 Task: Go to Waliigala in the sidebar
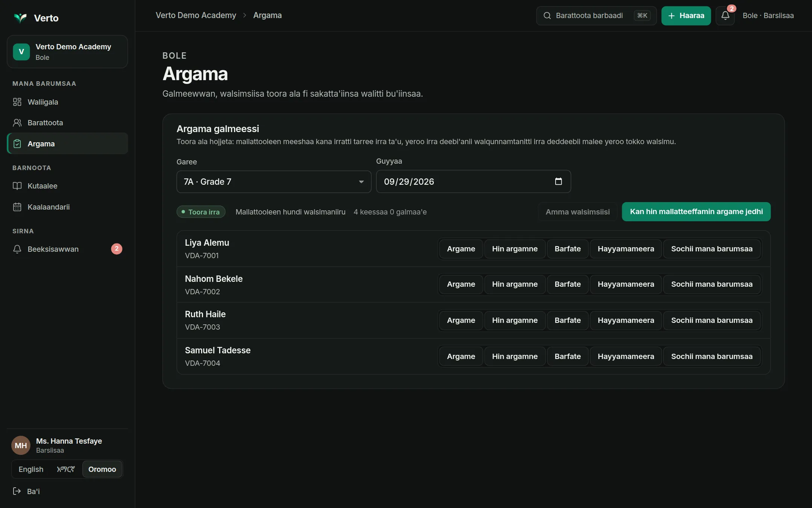click(x=67, y=102)
